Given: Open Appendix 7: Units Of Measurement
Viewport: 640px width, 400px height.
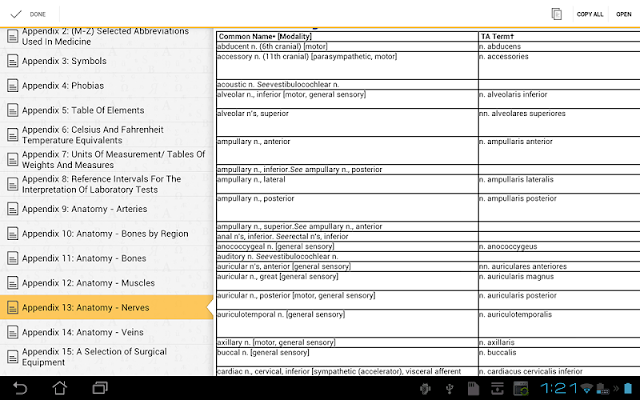Looking at the screenshot, I should coord(107,160).
